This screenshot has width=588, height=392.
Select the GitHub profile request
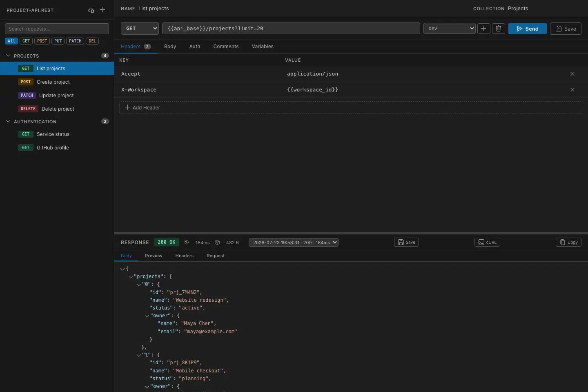57,148
